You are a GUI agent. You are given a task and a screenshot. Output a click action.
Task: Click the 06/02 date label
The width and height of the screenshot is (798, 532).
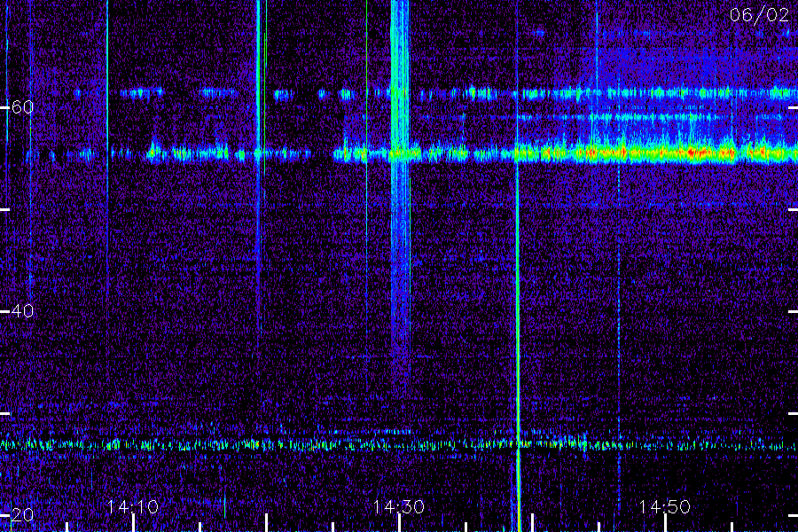tap(759, 15)
